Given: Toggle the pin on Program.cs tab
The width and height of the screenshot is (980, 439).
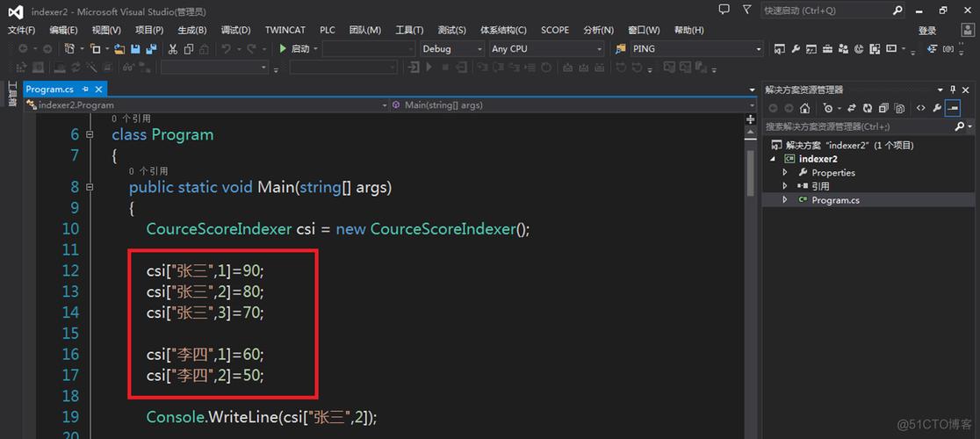Looking at the screenshot, I should [86, 90].
